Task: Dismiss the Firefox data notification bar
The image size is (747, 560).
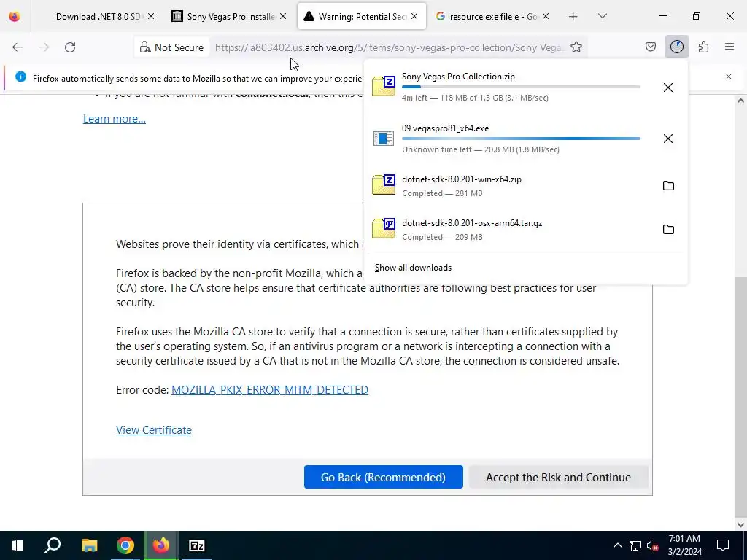Action: pos(729,77)
